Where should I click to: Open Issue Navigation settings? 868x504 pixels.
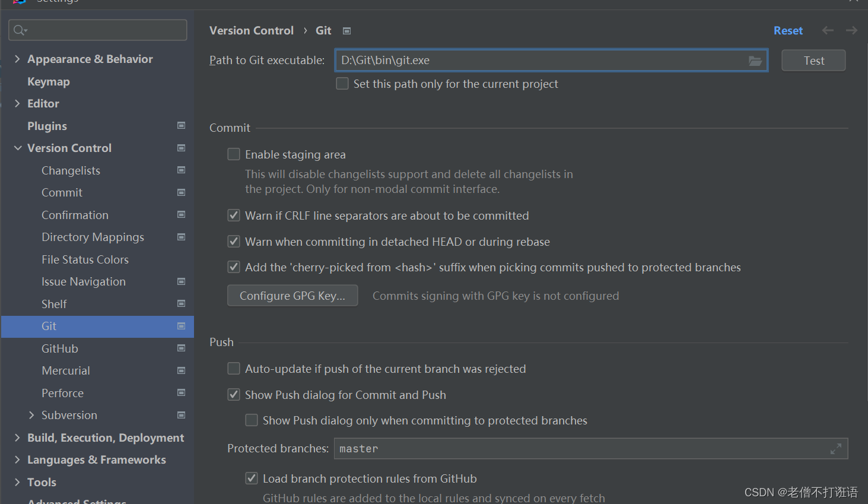(84, 281)
